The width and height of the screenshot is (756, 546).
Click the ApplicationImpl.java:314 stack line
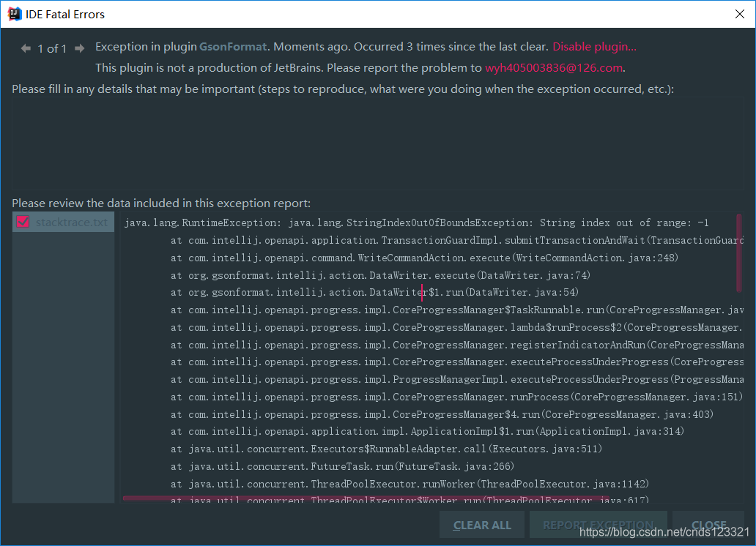428,431
